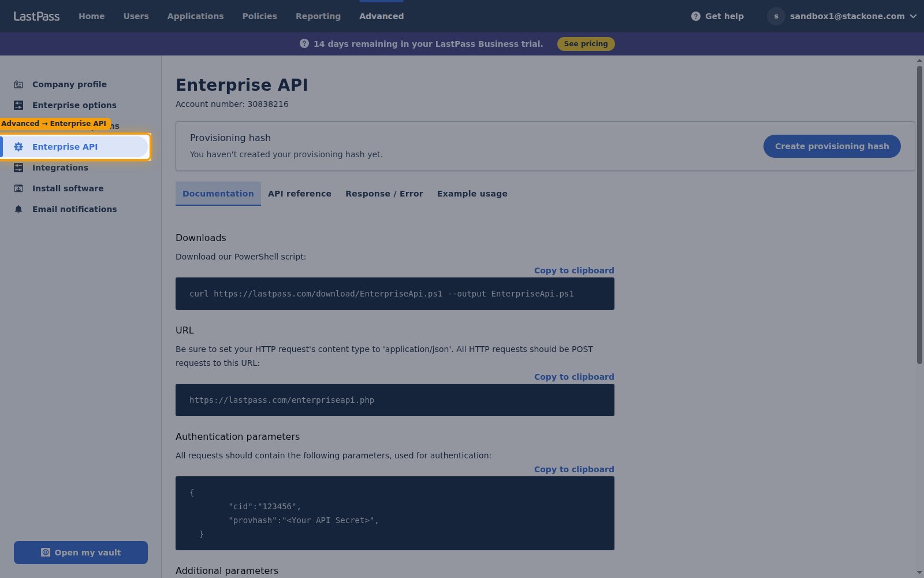Click the trial banner info icon
The width and height of the screenshot is (924, 578).
click(x=304, y=44)
